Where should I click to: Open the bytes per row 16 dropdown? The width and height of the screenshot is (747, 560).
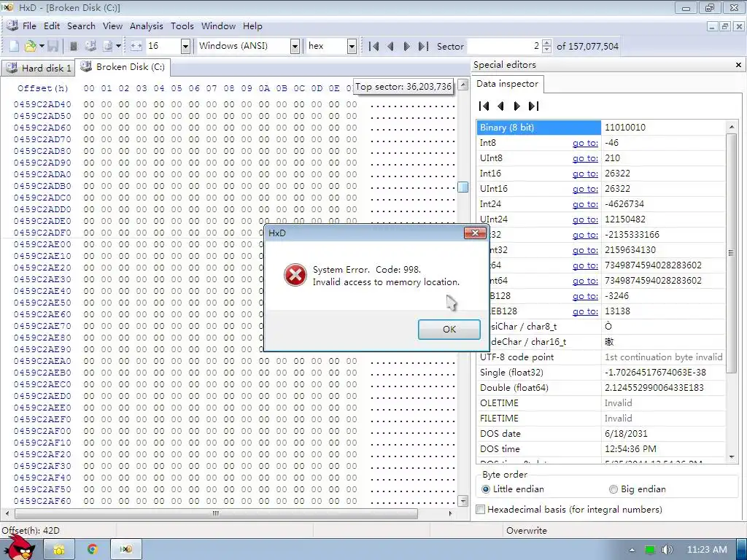coord(186,46)
